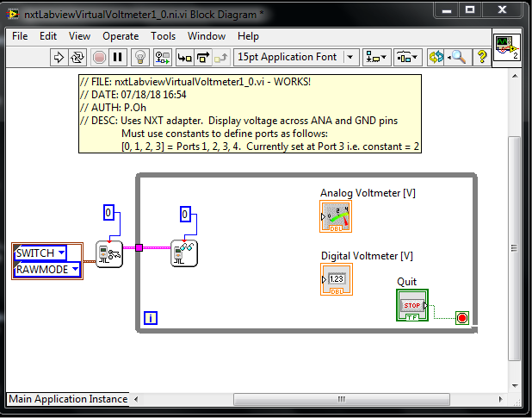Click the port constant 0 outside loop
This screenshot has height=418, width=532.
click(x=108, y=213)
